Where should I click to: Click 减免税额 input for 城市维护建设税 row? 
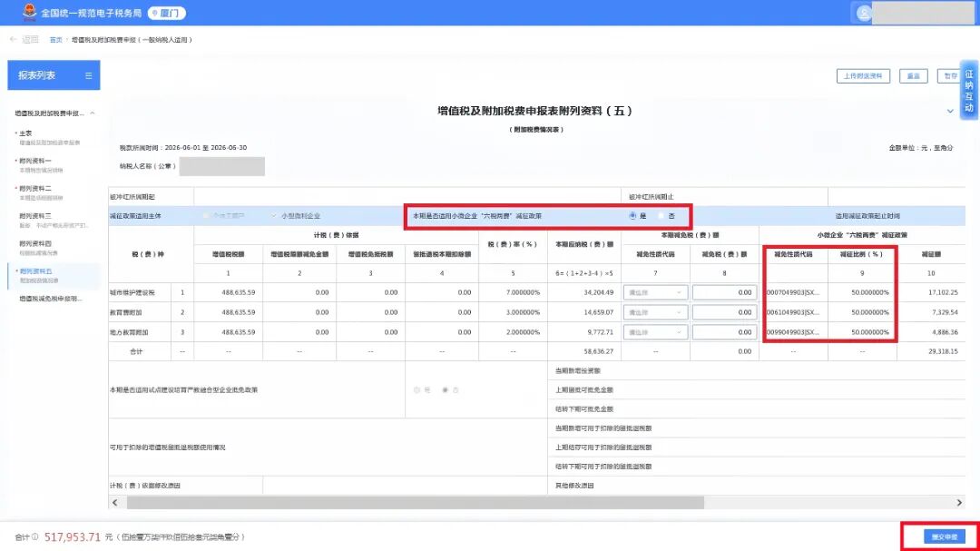(724, 292)
